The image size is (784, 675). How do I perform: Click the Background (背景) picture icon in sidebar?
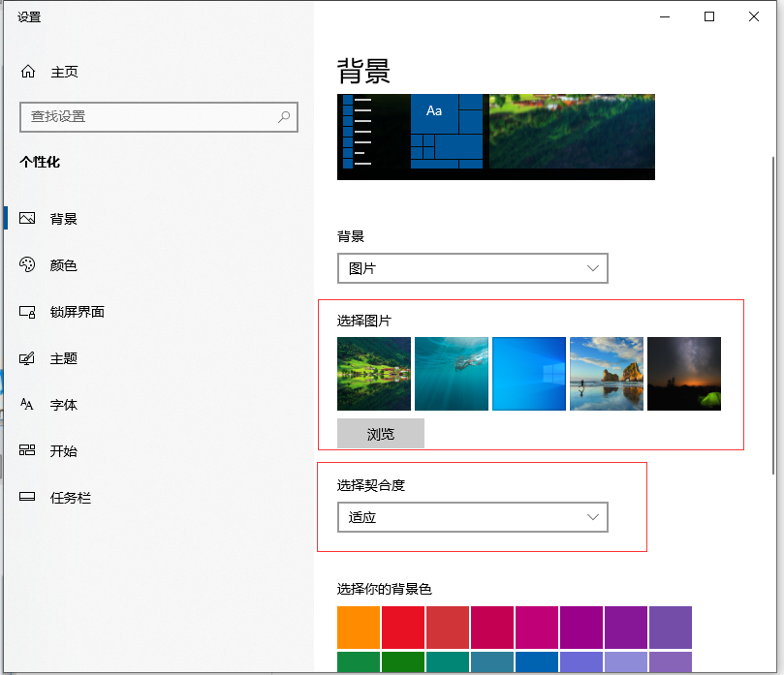(28, 219)
